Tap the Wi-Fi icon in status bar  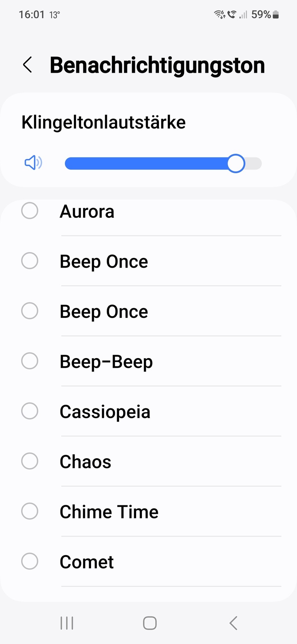220,14
